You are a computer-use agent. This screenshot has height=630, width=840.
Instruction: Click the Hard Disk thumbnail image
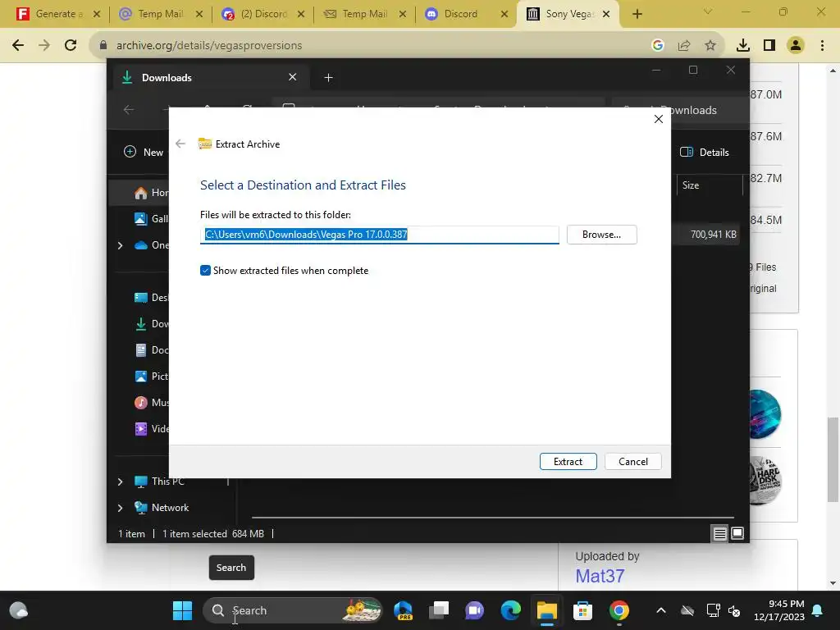(x=765, y=481)
